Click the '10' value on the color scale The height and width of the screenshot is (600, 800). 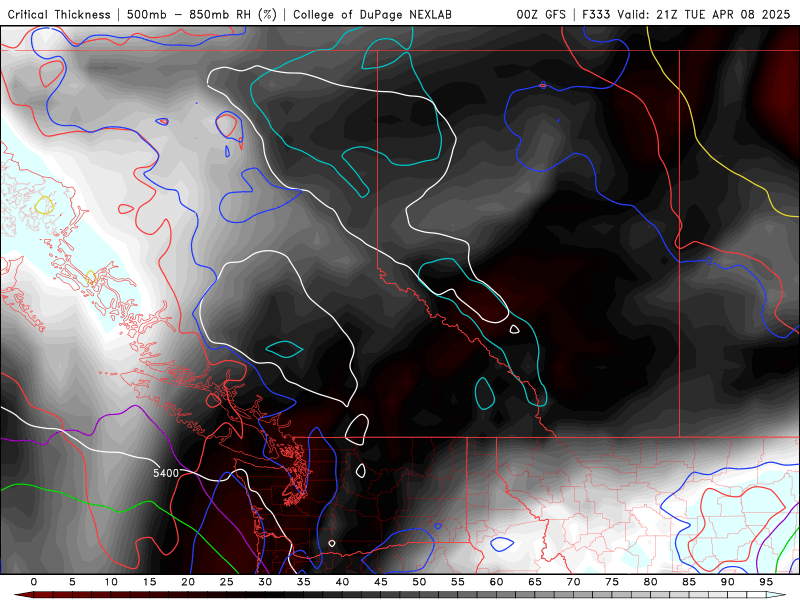tap(111, 582)
